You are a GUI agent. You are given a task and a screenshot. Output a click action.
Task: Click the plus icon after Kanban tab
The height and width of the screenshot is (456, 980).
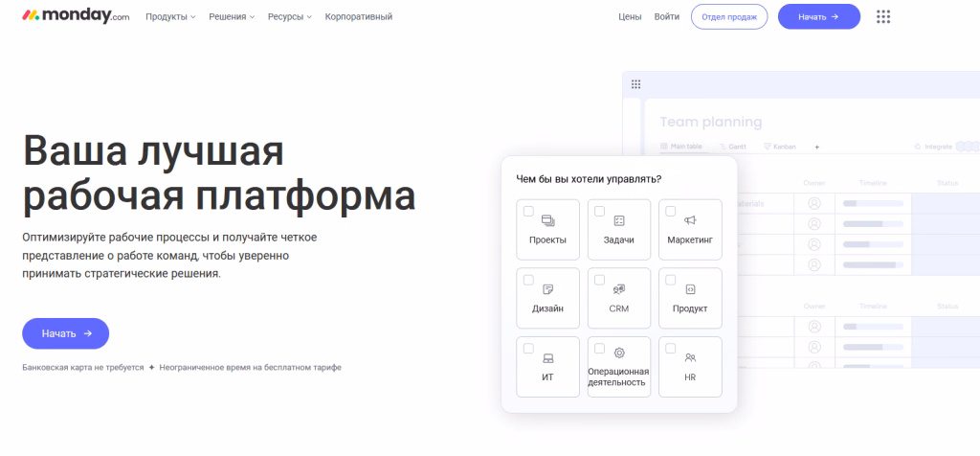(817, 147)
